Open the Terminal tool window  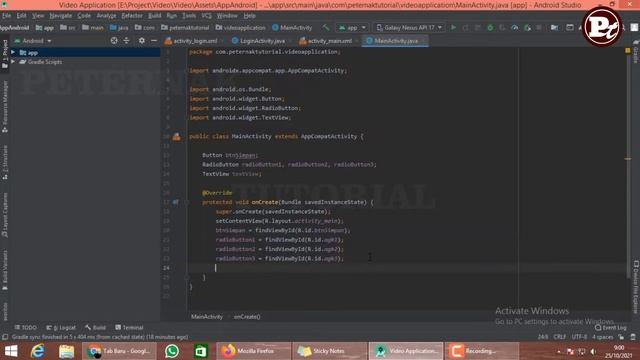pyautogui.click(x=129, y=327)
